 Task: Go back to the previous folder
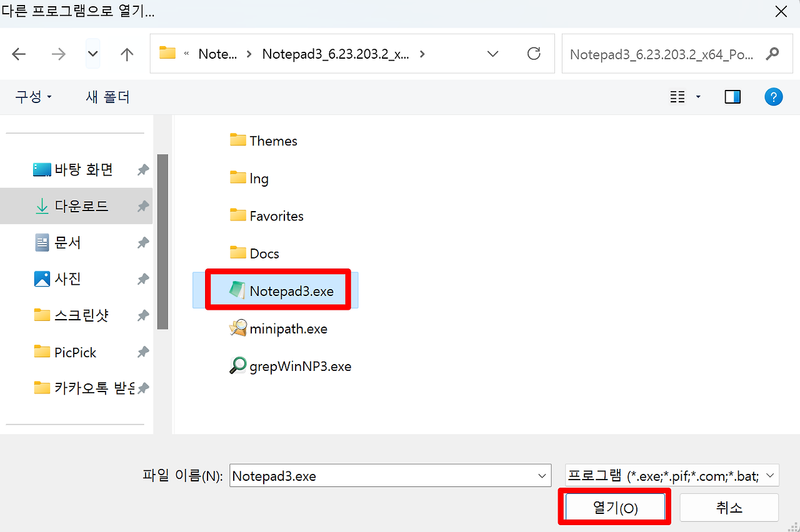click(x=19, y=54)
